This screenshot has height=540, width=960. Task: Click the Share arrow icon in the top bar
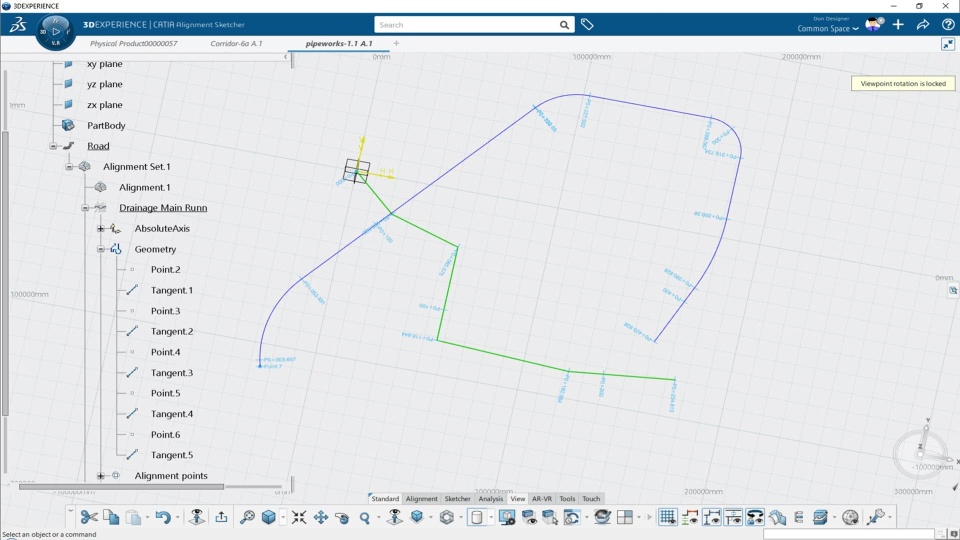point(923,24)
